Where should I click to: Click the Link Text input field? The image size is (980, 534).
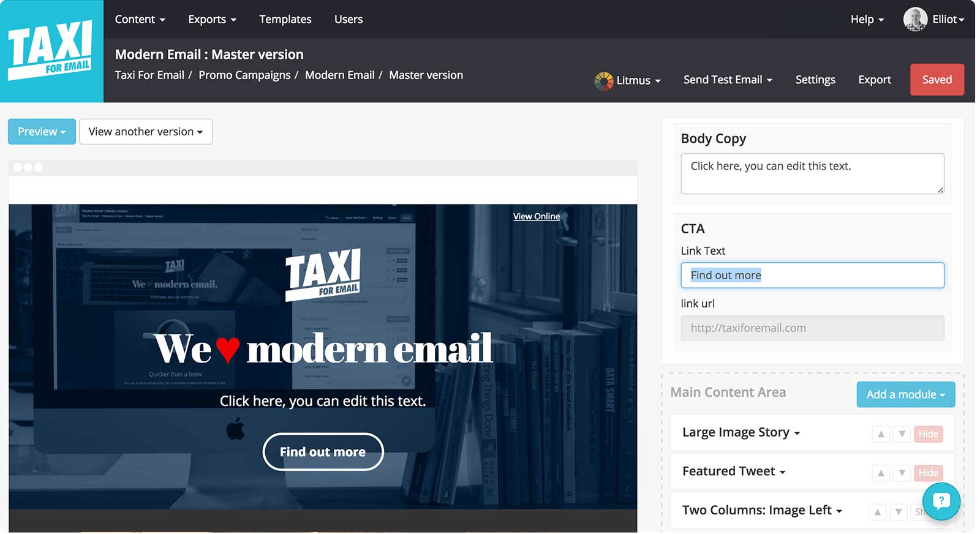tap(812, 276)
